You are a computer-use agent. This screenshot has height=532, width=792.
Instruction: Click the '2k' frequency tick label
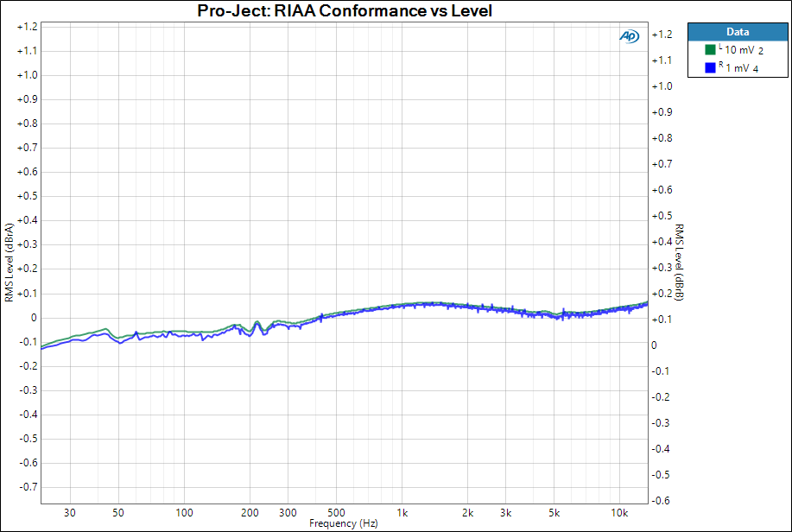point(468,513)
